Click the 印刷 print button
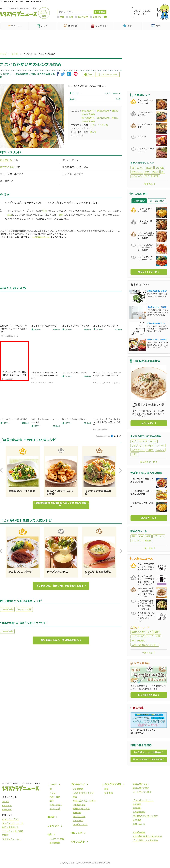The width and height of the screenshot is (170, 868). [88, 74]
